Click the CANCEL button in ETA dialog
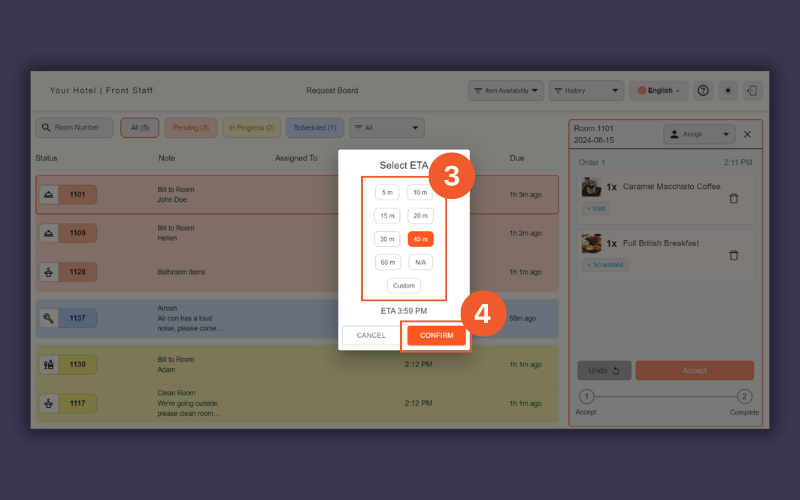 (x=371, y=335)
